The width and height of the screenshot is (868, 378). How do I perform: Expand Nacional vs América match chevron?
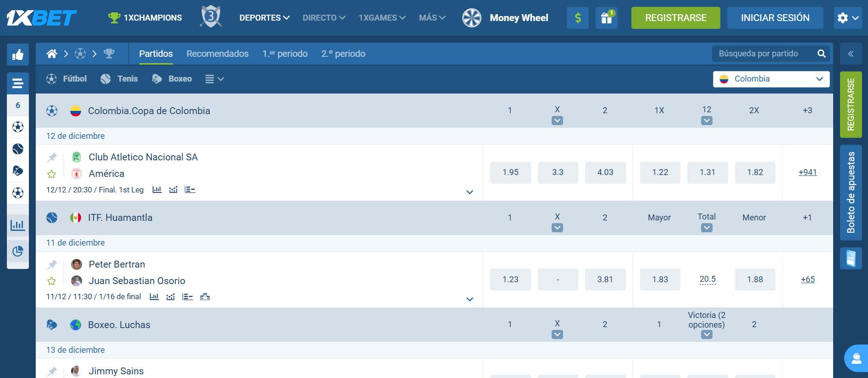470,192
